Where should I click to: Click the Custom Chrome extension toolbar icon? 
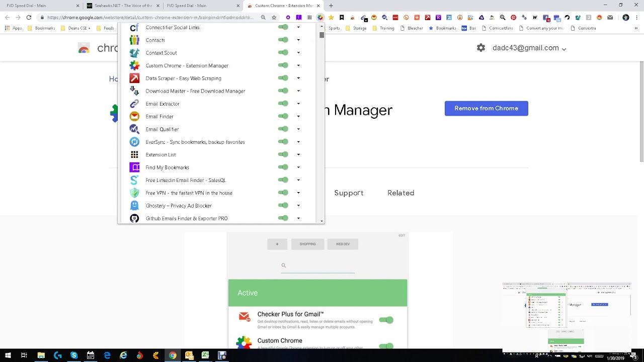[x=320, y=17]
